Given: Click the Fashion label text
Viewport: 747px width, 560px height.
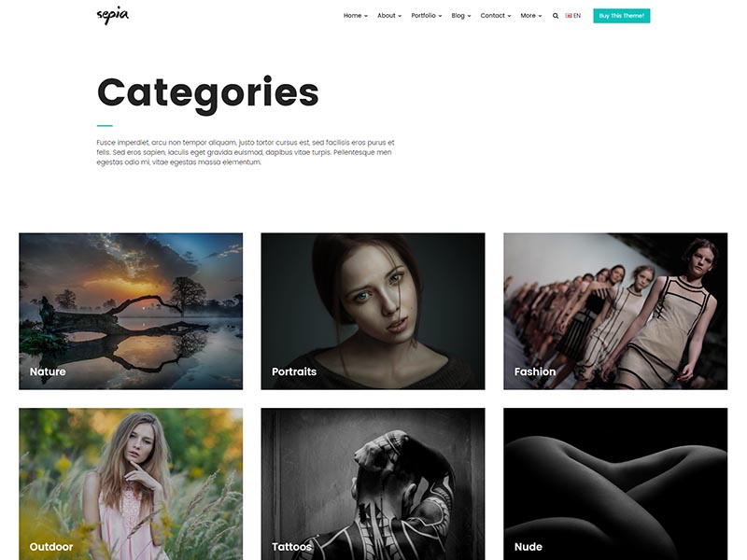Looking at the screenshot, I should 535,371.
